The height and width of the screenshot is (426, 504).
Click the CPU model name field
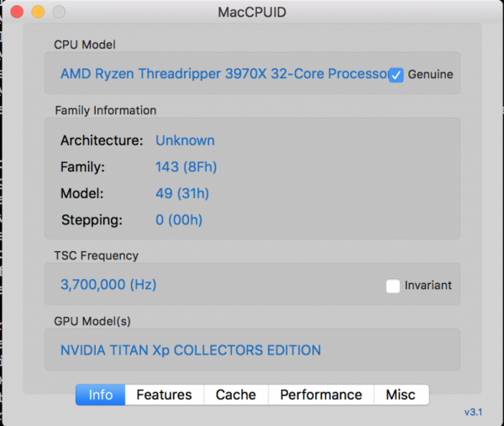point(223,74)
